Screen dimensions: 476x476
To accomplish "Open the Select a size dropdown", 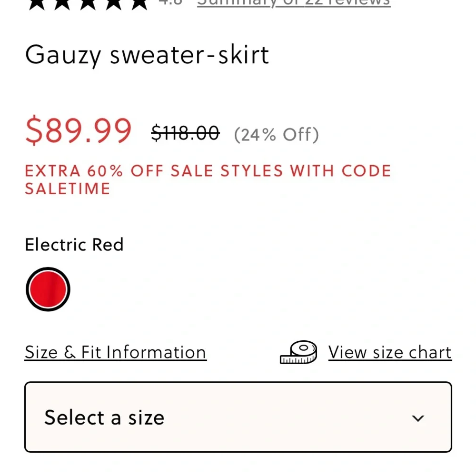I will 238,417.
